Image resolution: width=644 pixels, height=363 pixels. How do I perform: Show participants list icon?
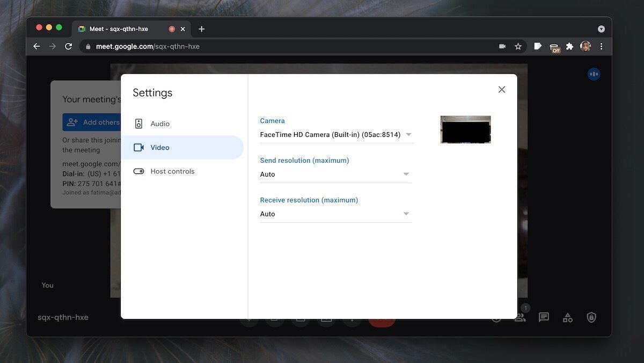pos(520,317)
